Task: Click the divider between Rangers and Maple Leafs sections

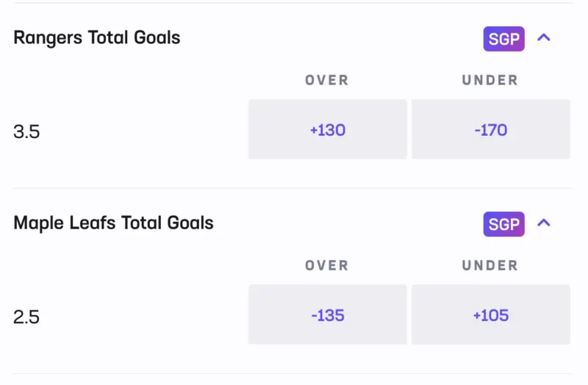Action: click(294, 188)
